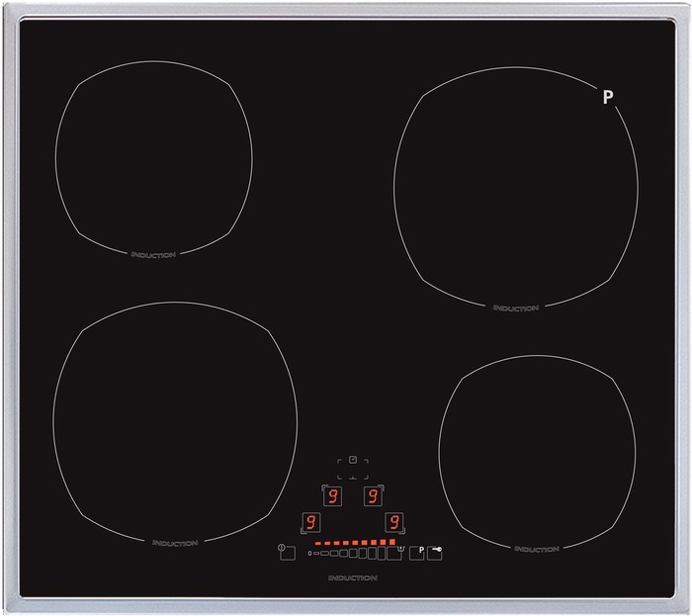Select the rear-right zone display showing 9
Viewport: 692px width, 616px height.
pos(373,495)
